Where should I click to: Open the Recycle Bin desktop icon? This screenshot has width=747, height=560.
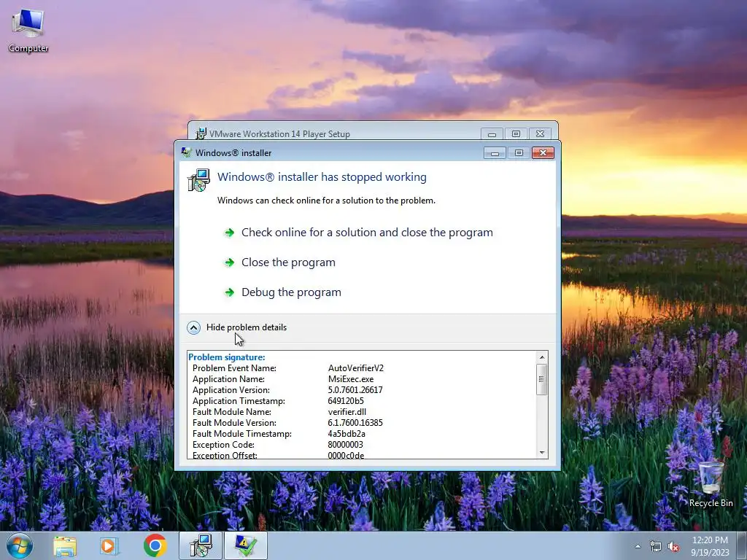coord(711,484)
